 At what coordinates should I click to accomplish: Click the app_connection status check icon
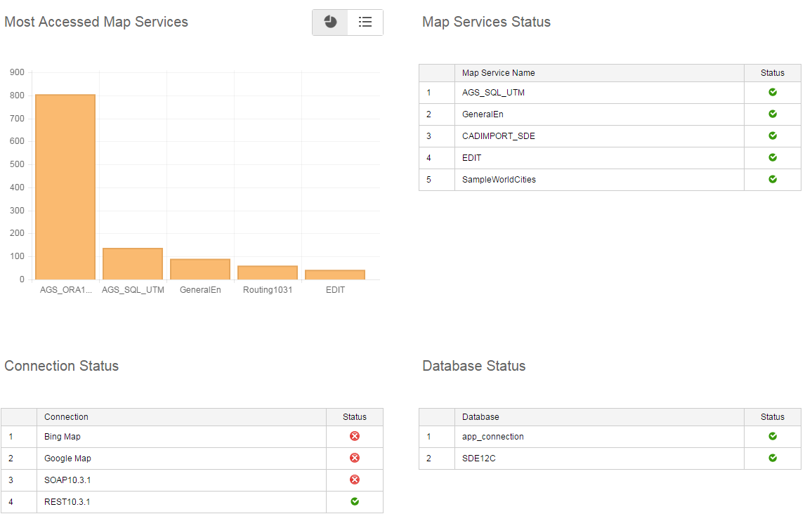point(772,436)
